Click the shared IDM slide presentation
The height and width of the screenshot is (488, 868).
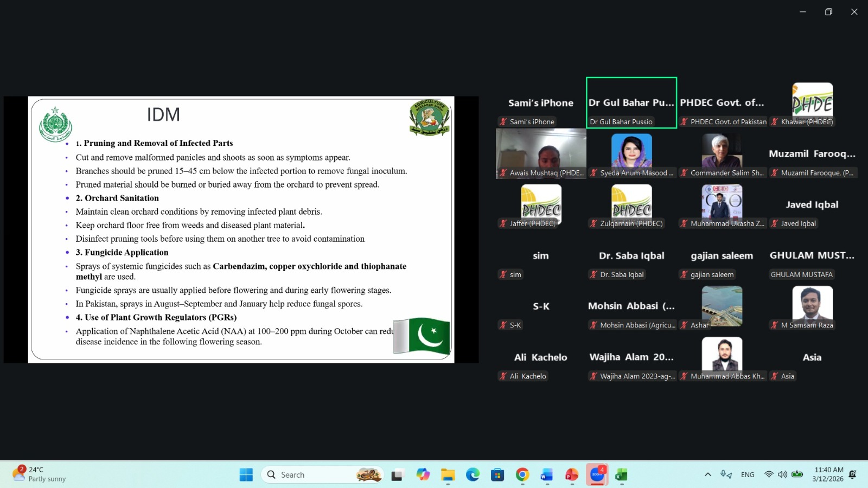click(241, 229)
